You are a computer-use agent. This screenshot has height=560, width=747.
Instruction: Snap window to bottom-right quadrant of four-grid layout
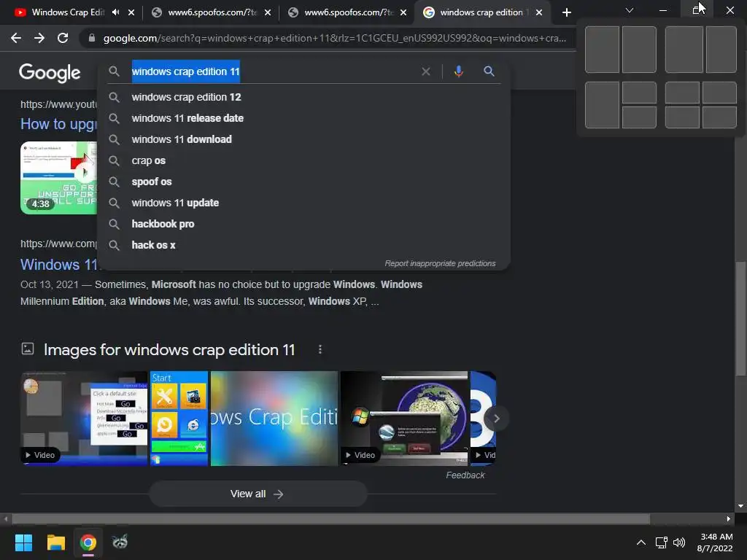719,117
